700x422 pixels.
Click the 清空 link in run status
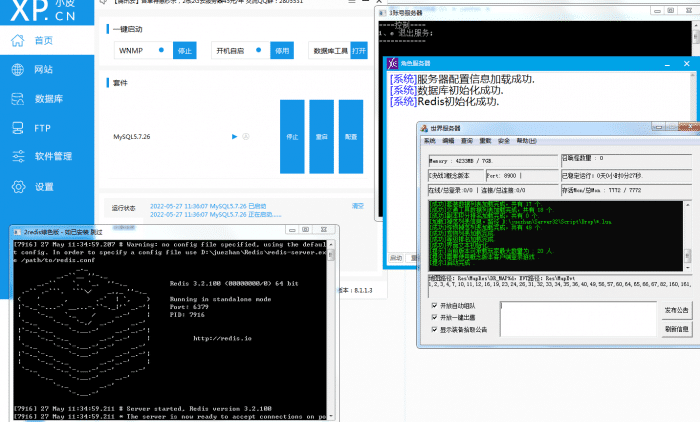[358, 206]
